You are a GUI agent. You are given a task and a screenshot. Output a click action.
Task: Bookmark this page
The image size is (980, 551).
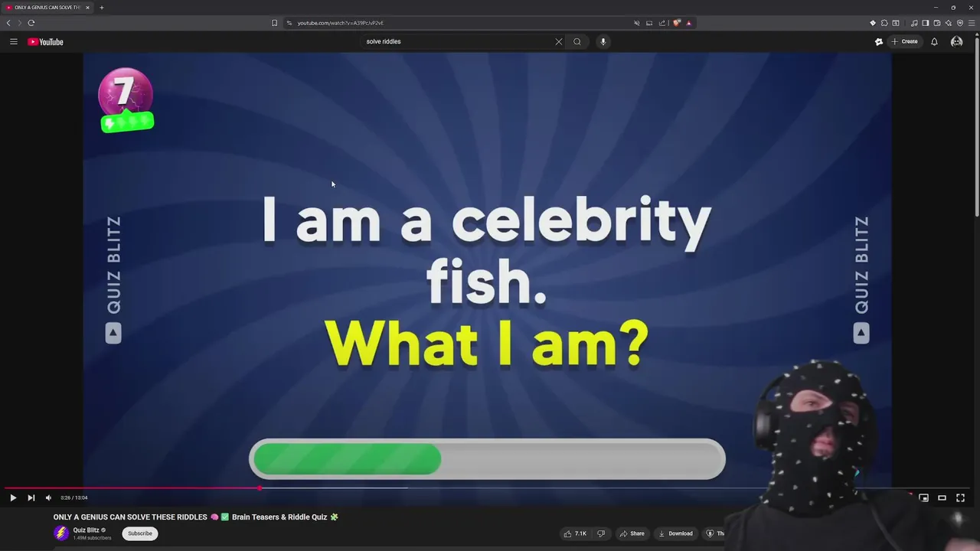(274, 23)
